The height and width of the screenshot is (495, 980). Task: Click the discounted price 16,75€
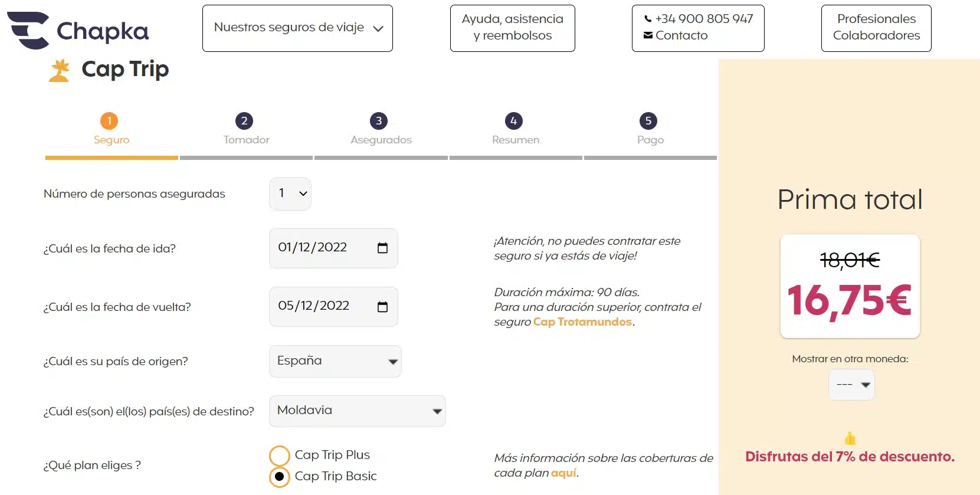click(850, 301)
